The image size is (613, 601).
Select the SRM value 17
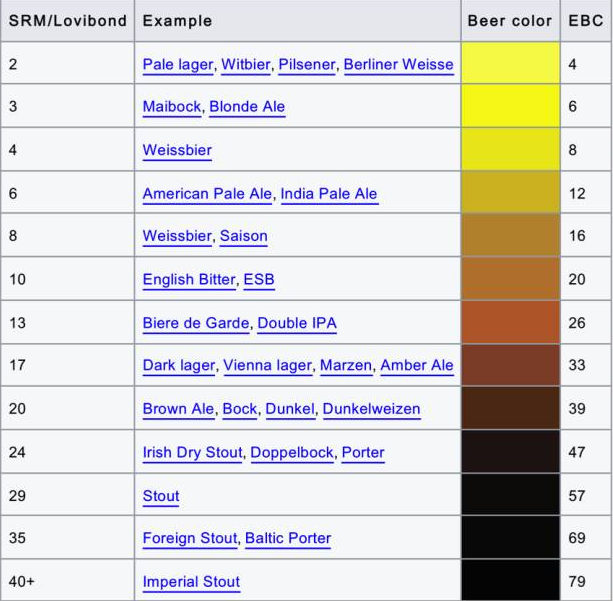[17, 366]
